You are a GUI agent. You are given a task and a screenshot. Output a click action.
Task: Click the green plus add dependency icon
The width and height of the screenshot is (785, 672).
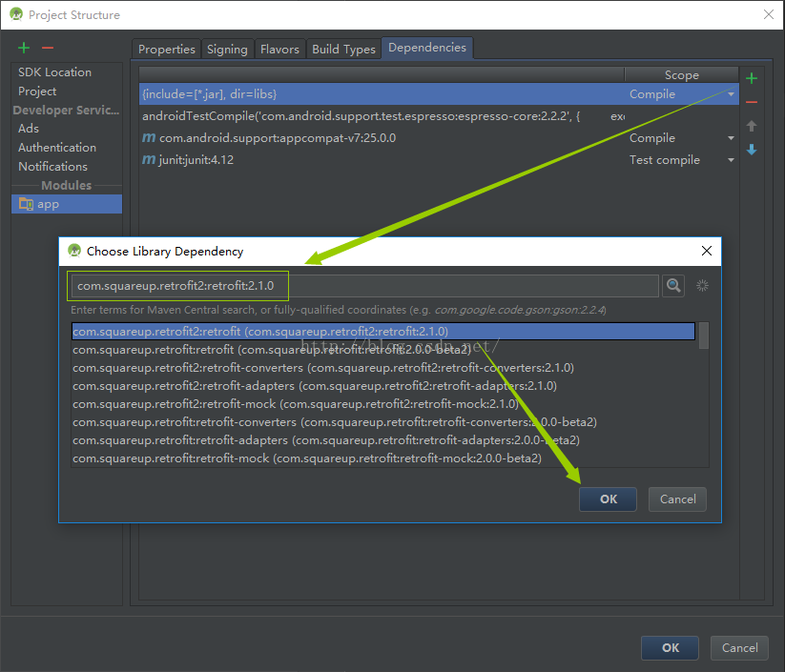tap(752, 78)
